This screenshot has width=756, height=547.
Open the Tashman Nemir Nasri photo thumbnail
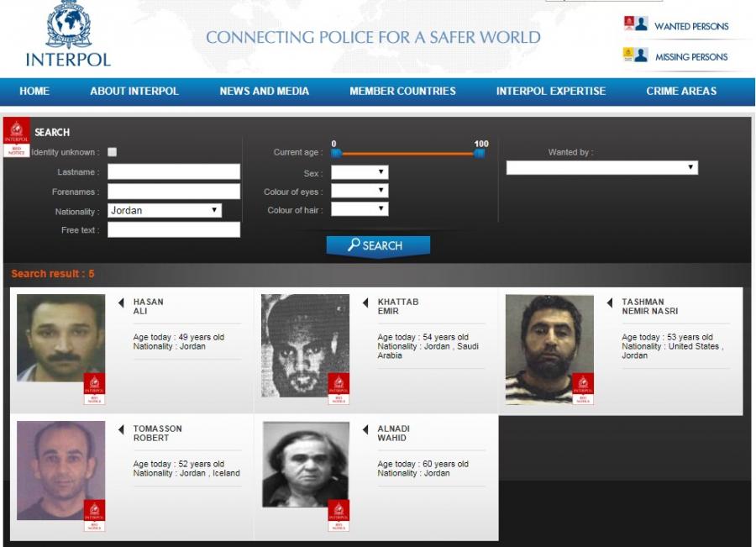(549, 350)
